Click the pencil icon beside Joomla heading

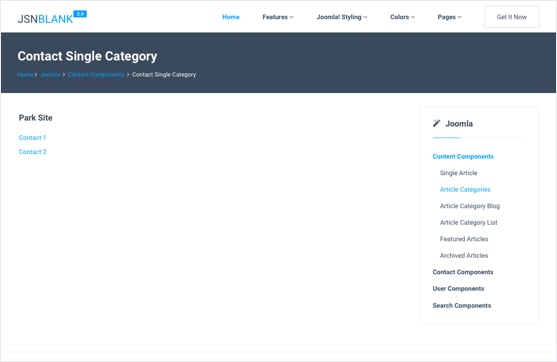[437, 124]
